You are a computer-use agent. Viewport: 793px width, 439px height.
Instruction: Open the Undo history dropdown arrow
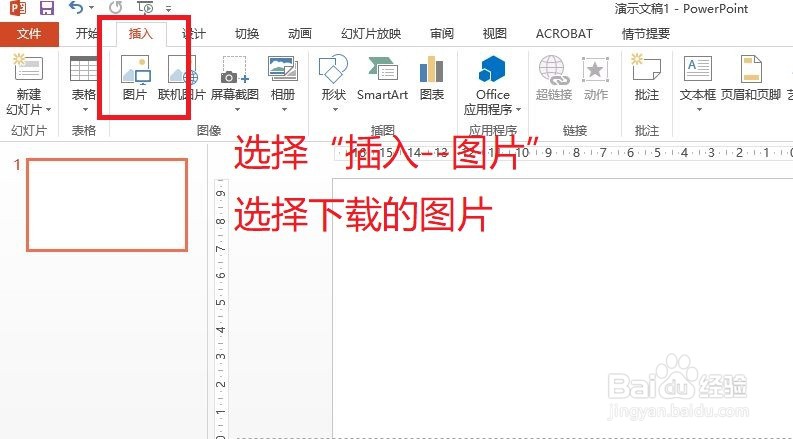coord(92,8)
